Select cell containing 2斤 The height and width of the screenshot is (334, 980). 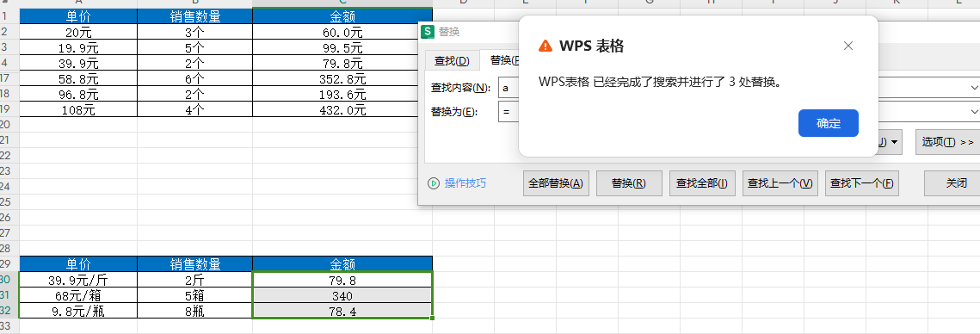point(195,280)
